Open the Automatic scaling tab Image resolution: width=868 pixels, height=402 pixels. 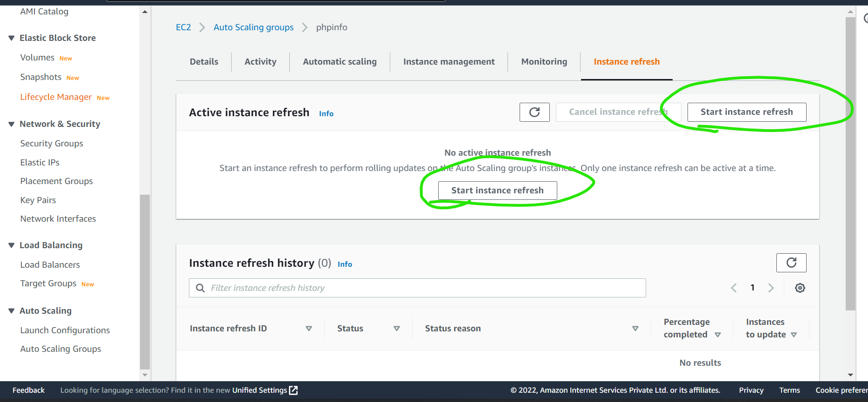340,62
